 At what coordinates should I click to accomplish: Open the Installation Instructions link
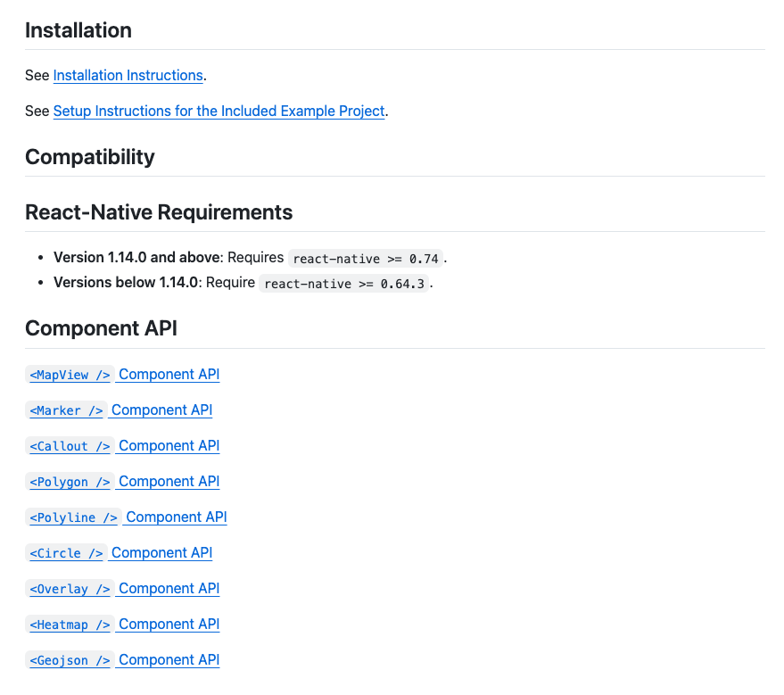pyautogui.click(x=128, y=76)
